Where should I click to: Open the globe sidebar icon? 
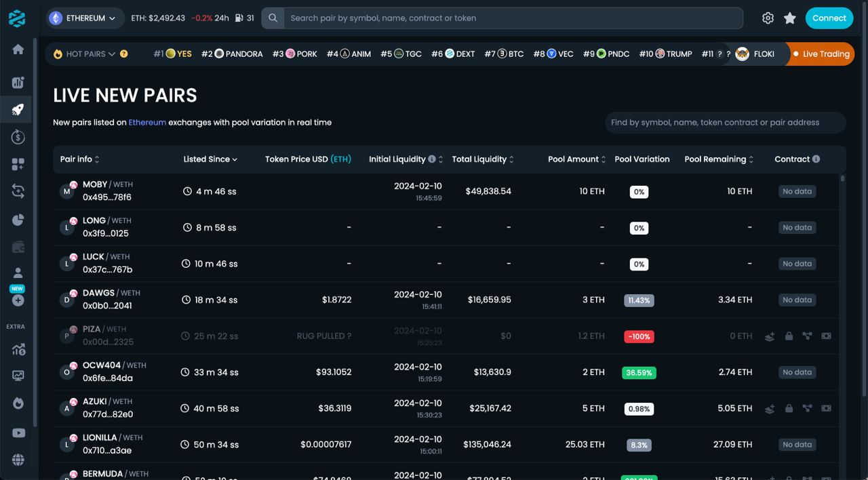coord(18,460)
